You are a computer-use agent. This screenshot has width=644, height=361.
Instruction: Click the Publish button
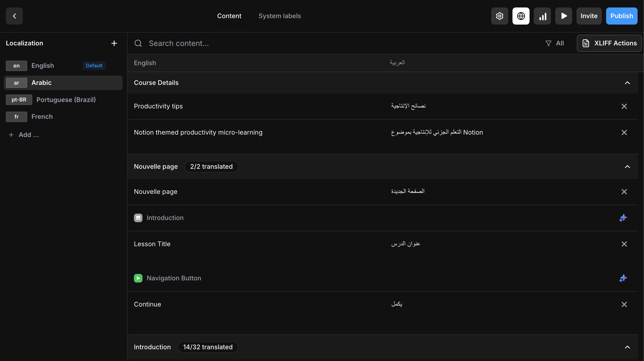point(622,16)
